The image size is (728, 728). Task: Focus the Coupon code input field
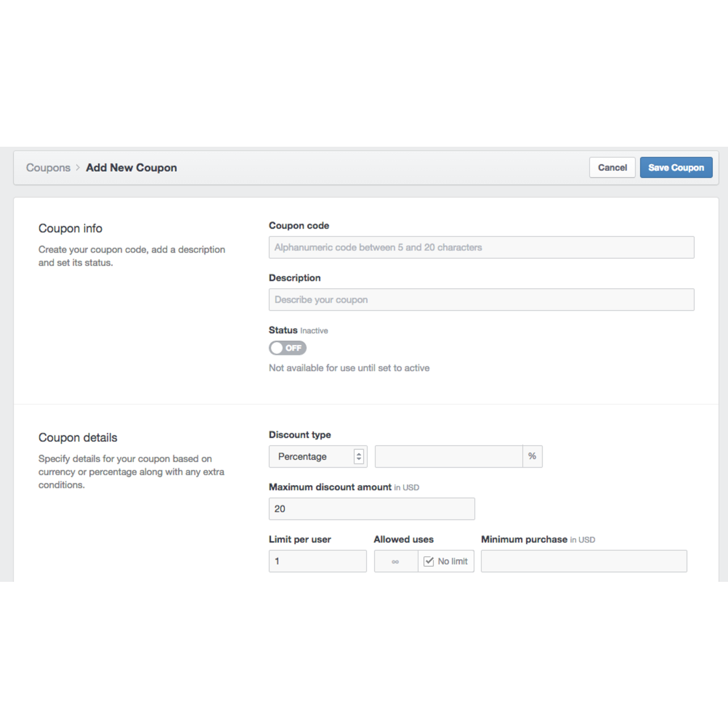pyautogui.click(x=481, y=247)
